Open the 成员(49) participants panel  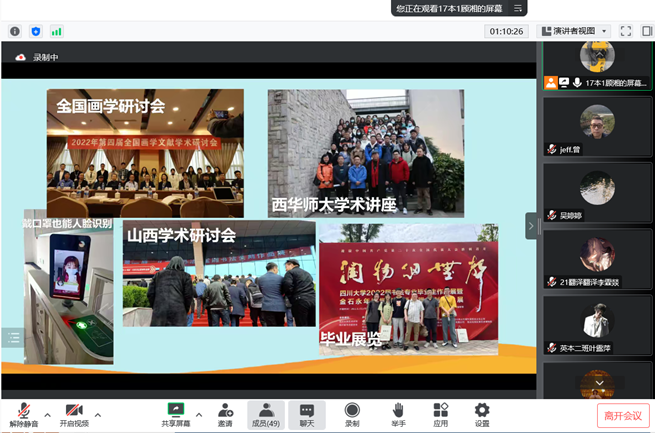[x=266, y=415]
